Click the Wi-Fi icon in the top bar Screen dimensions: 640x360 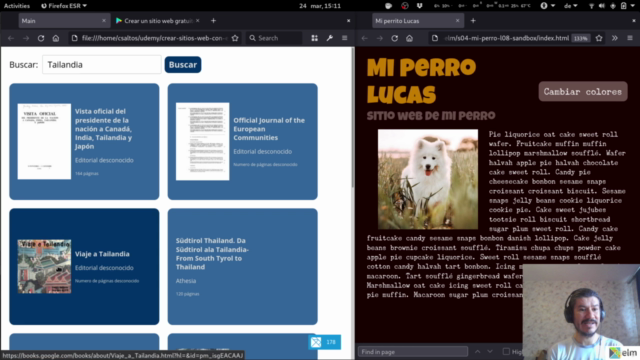[x=591, y=6]
